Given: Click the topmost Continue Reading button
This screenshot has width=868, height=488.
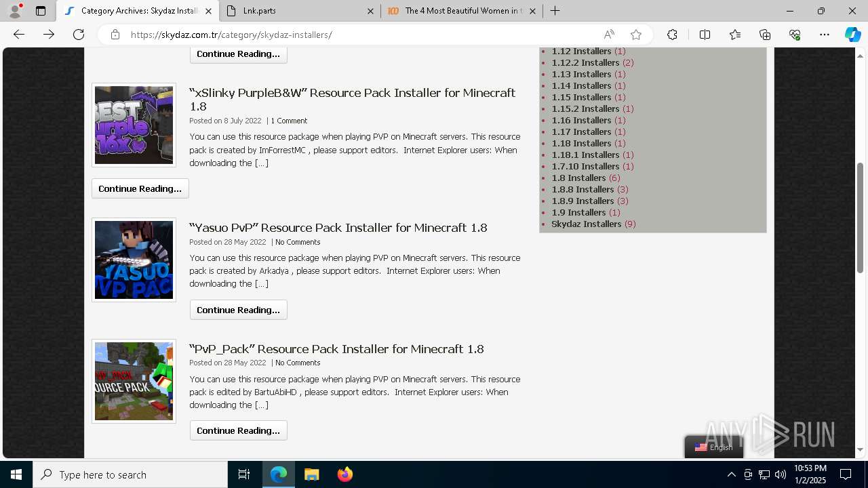Looking at the screenshot, I should coord(239,54).
